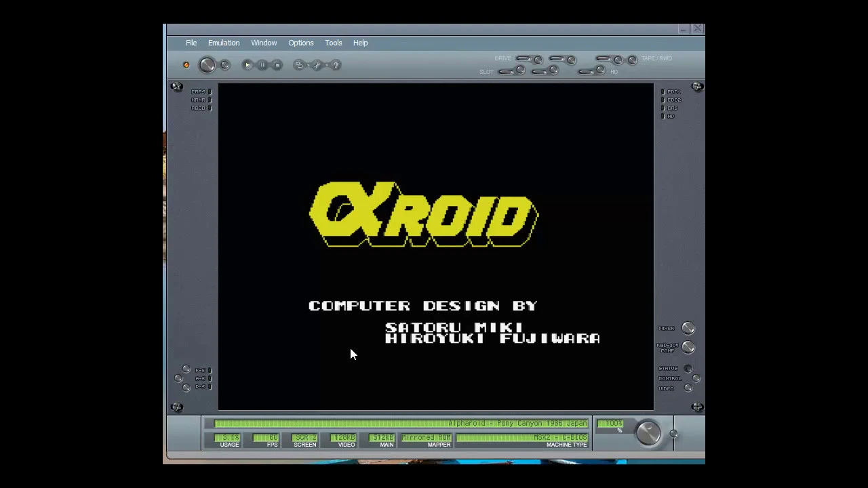The width and height of the screenshot is (868, 488).
Task: Click the FDD1 indicator label
Action: (673, 91)
